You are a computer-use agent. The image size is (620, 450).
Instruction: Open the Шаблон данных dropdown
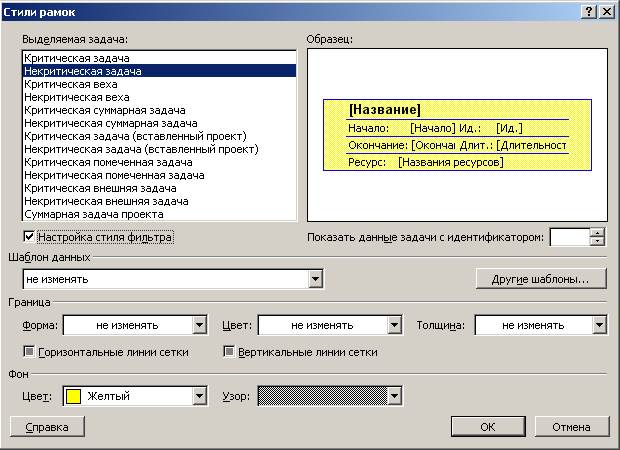316,279
